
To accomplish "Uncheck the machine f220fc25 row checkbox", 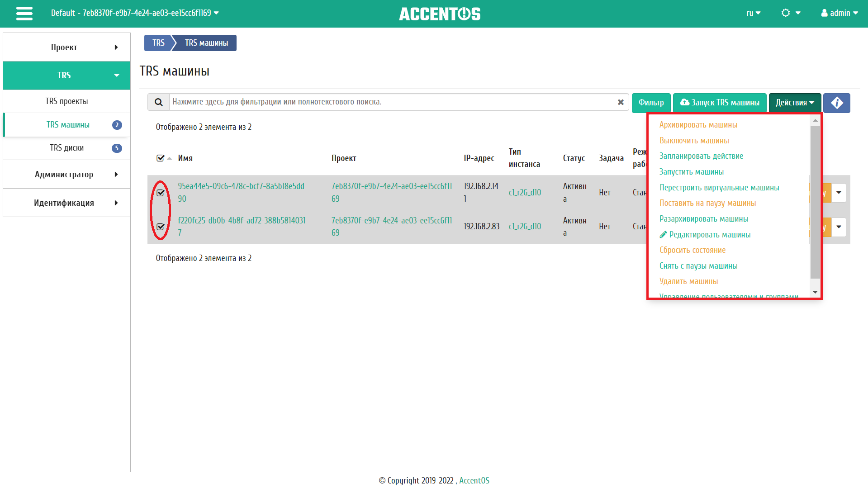I will tap(160, 227).
